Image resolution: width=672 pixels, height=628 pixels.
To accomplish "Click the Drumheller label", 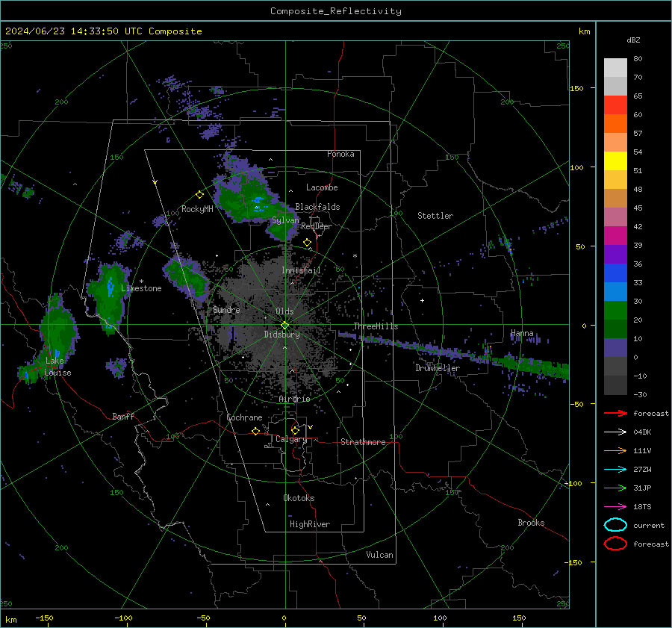I will [x=438, y=368].
